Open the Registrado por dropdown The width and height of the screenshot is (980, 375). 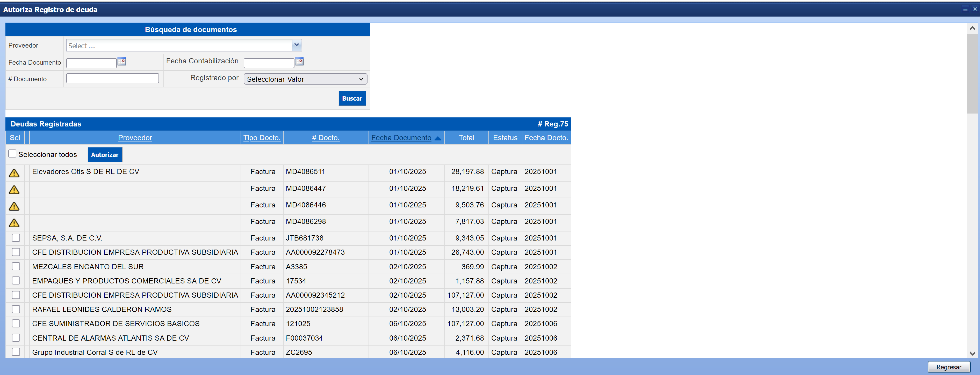pos(305,79)
